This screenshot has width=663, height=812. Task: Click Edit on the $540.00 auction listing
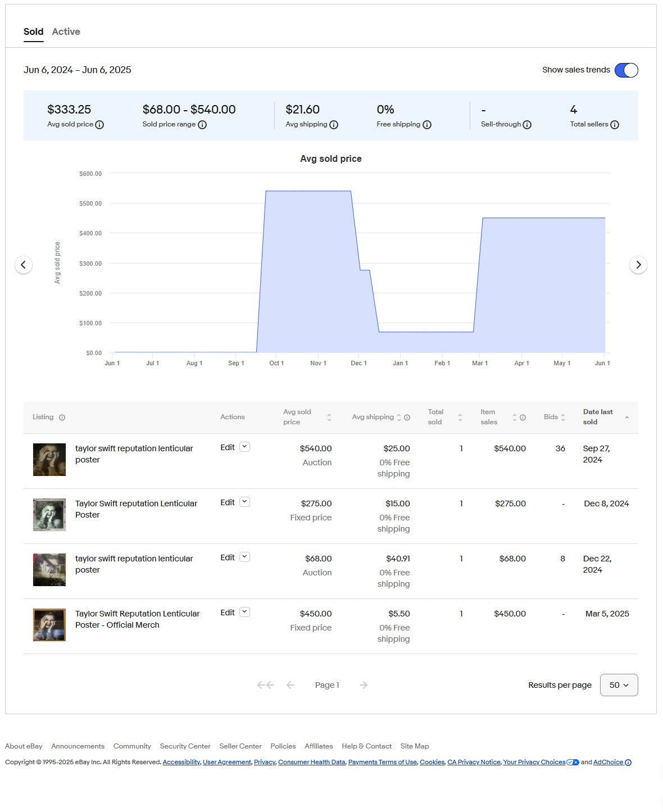228,447
